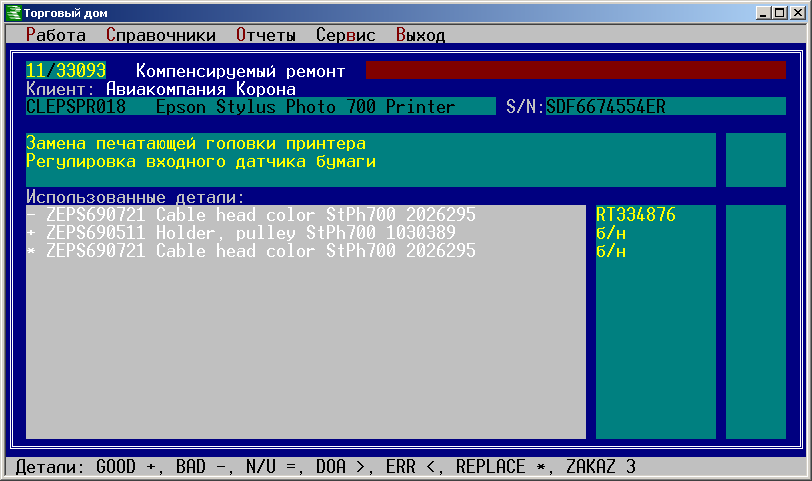Click DOA > hint in status bar
Screen dimensions: 812x481
341,467
